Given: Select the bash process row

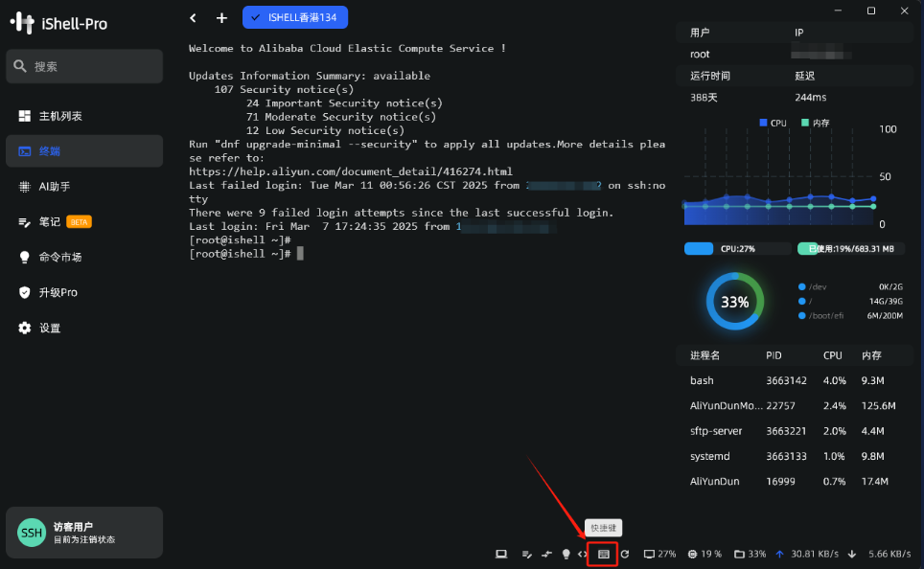Looking at the screenshot, I should pyautogui.click(x=794, y=380).
